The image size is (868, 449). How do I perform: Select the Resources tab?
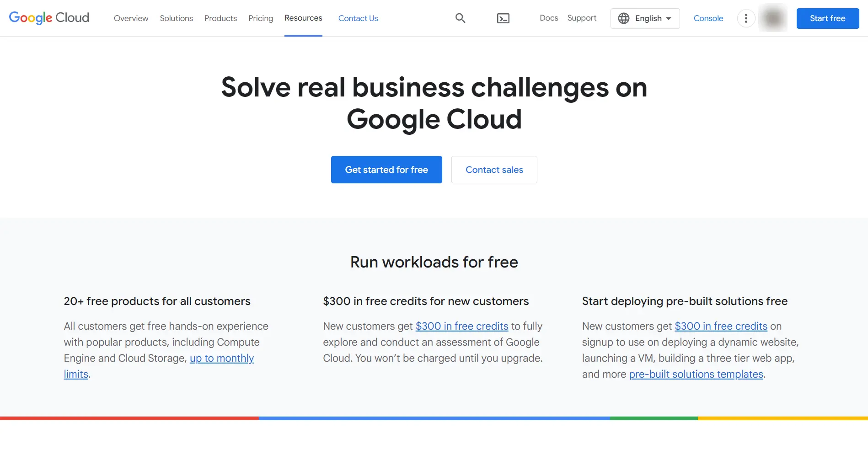pos(303,18)
